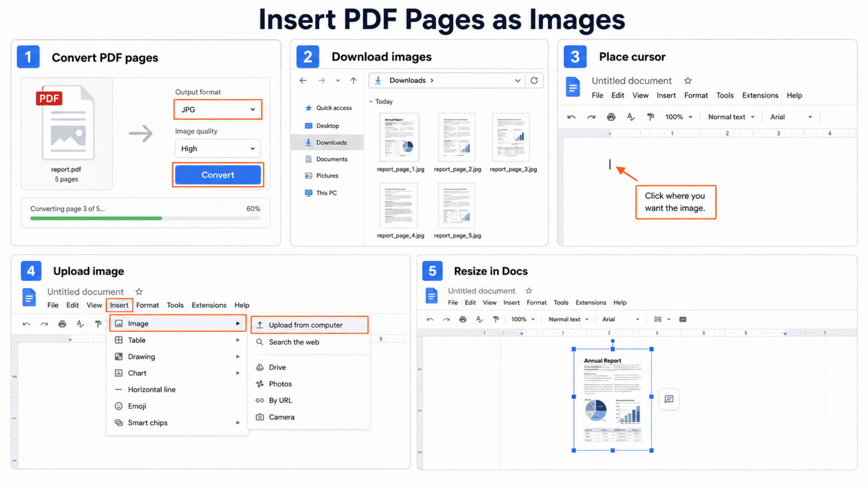Open 100% zoom dropdown in step 3
868x488 pixels.
pyautogui.click(x=679, y=117)
